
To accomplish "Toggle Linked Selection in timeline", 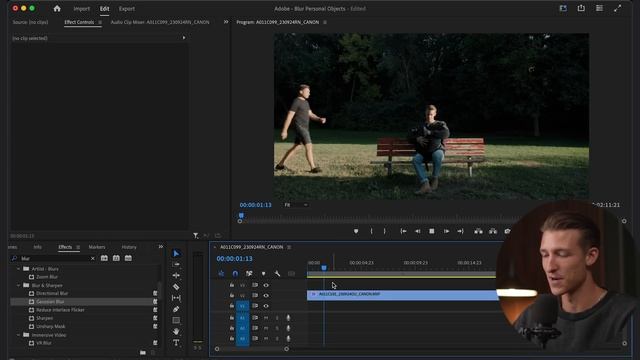I will pos(249,273).
